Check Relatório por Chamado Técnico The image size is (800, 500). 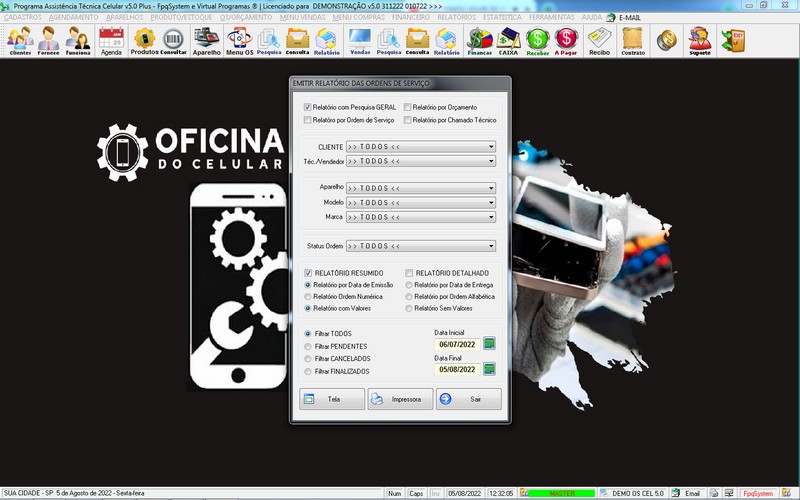(407, 120)
